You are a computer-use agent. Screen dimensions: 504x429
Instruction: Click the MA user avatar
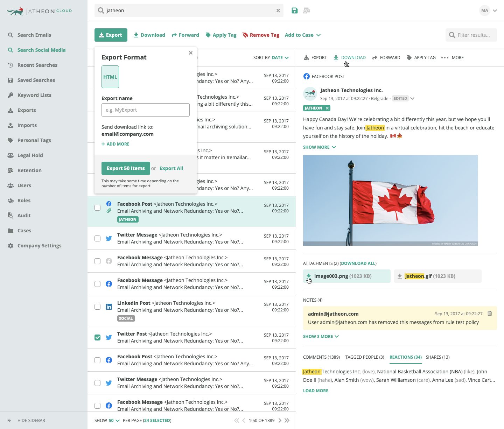point(485,10)
